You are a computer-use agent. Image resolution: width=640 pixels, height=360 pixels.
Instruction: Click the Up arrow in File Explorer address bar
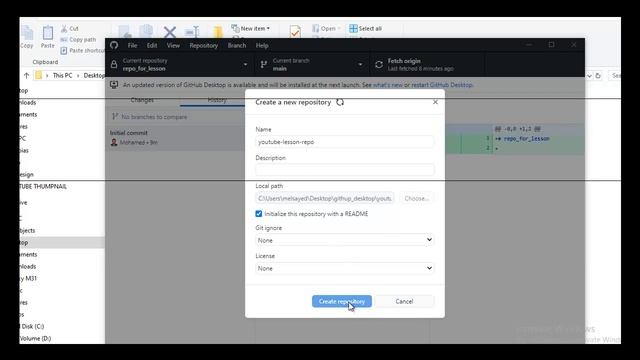click(x=27, y=76)
